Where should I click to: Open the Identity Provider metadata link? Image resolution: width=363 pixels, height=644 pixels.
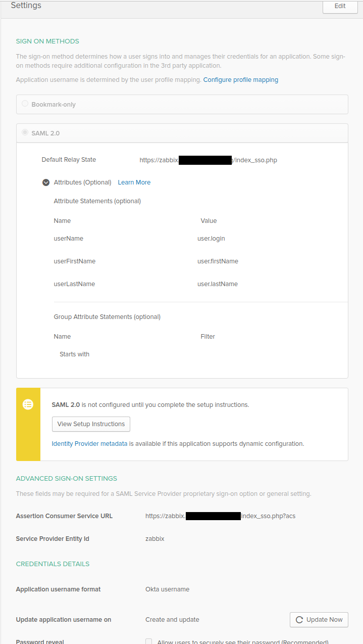point(89,444)
